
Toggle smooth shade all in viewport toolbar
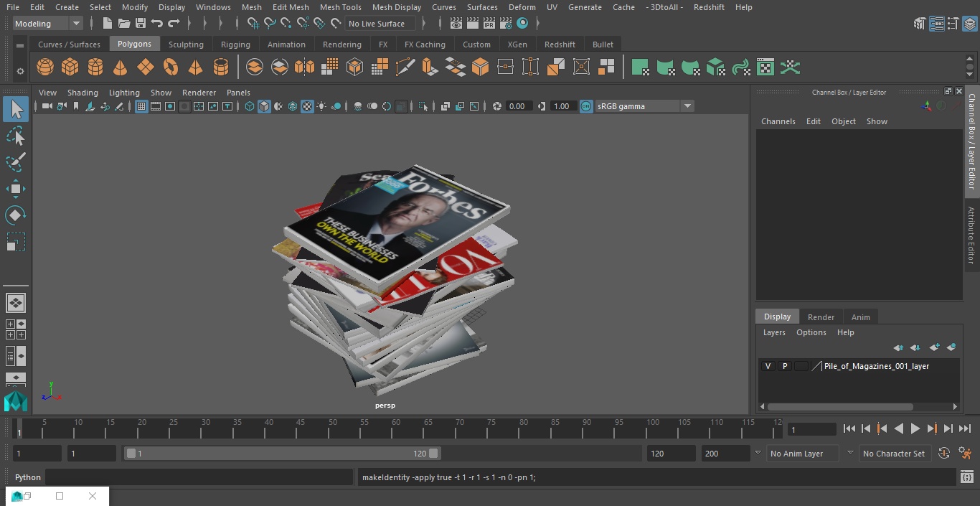[264, 106]
